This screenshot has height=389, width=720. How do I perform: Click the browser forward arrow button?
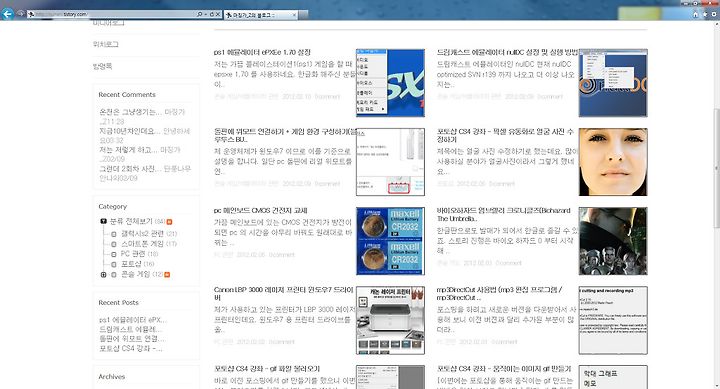pyautogui.click(x=21, y=13)
